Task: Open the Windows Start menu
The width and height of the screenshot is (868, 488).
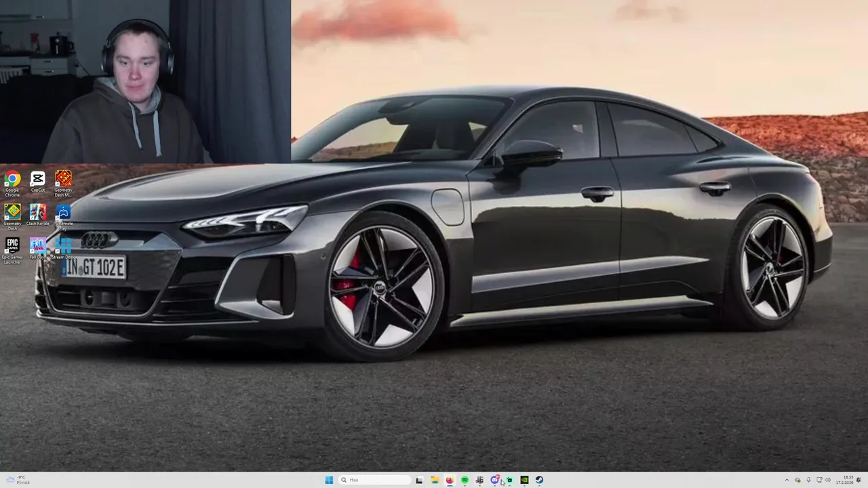Action: 329,480
